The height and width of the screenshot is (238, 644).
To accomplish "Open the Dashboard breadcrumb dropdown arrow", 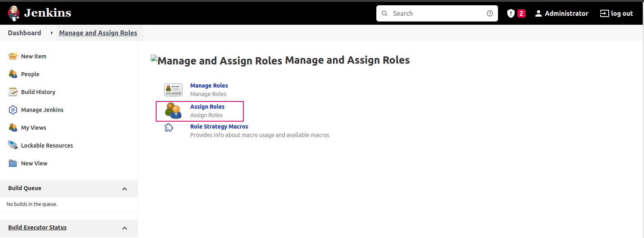I will point(52,33).
